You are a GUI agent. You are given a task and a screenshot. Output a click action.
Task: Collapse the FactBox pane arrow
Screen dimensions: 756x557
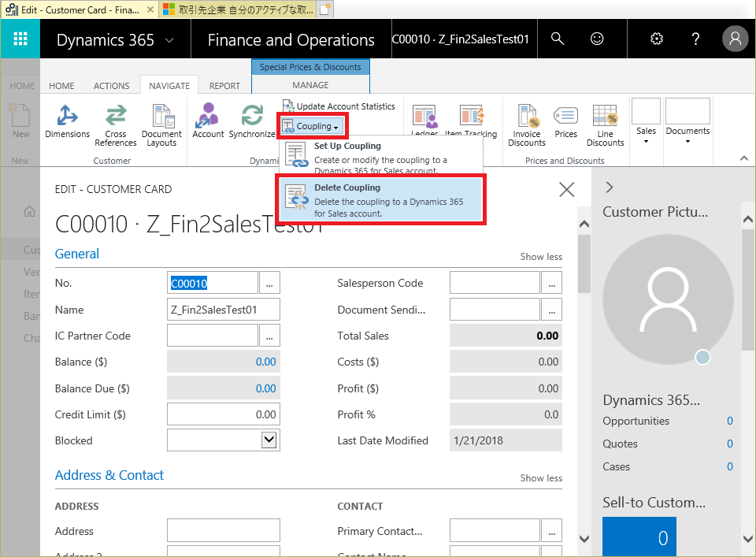(x=610, y=188)
